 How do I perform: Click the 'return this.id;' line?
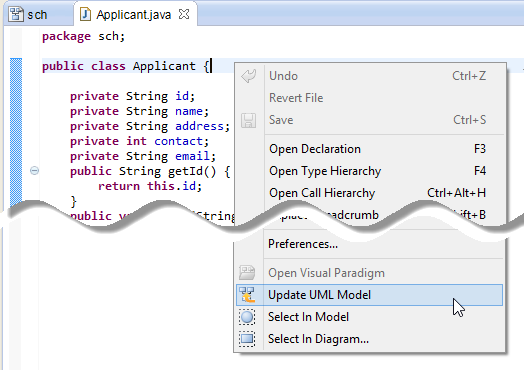point(150,186)
